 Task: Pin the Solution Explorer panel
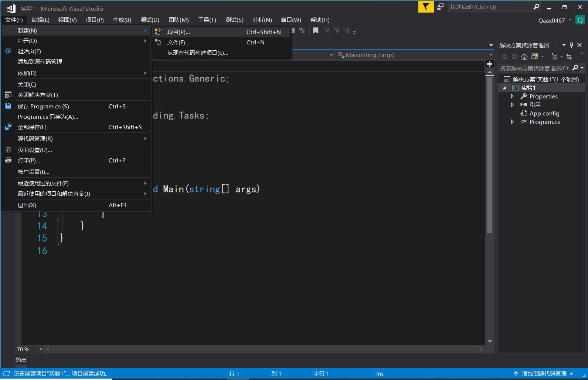pyautogui.click(x=571, y=45)
